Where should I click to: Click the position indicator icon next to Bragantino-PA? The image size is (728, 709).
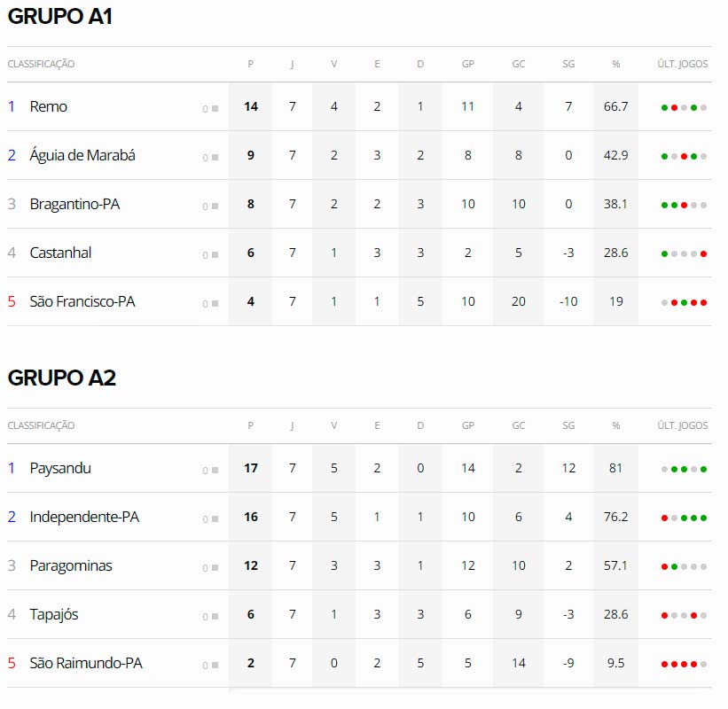pyautogui.click(x=215, y=206)
